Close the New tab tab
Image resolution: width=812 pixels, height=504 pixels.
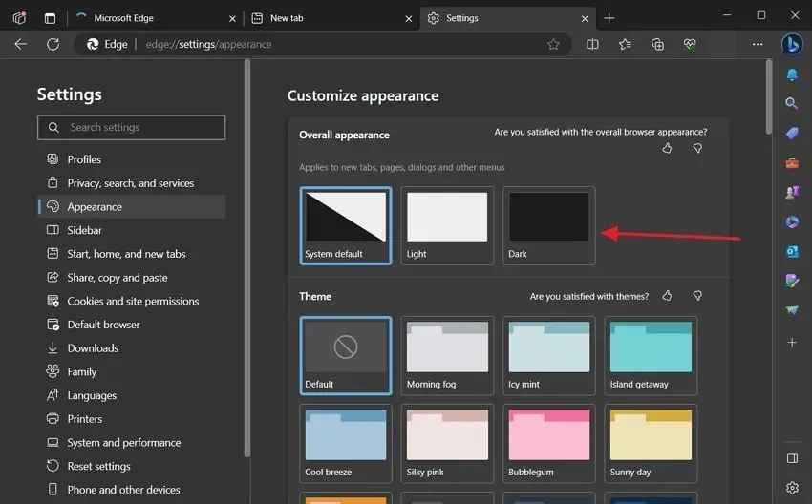pos(409,19)
